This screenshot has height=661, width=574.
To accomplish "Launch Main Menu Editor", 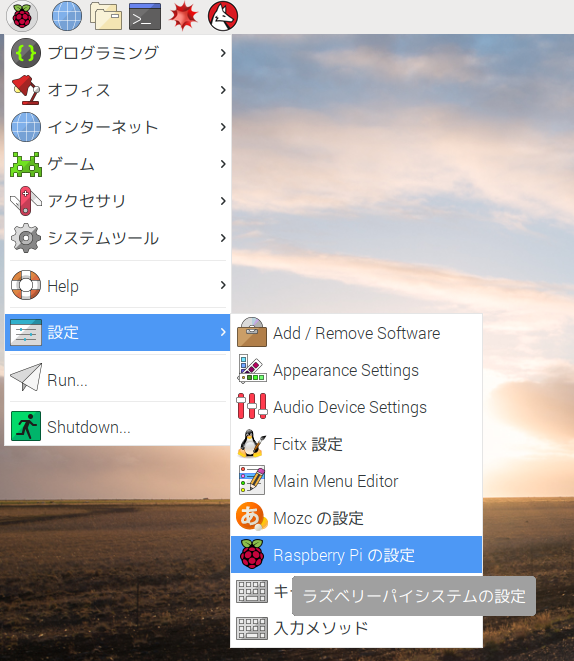I will click(x=357, y=481).
